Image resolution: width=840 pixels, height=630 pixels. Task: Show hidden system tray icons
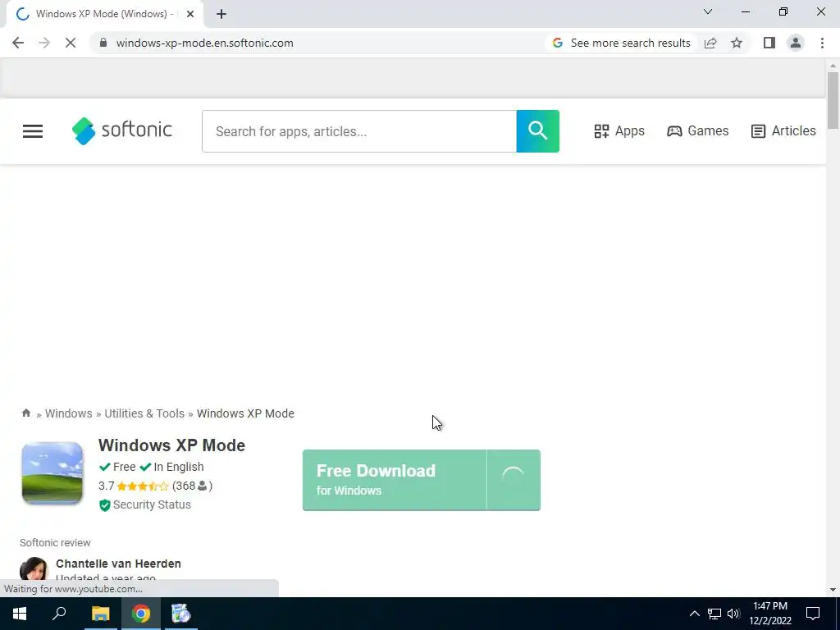pyautogui.click(x=694, y=614)
